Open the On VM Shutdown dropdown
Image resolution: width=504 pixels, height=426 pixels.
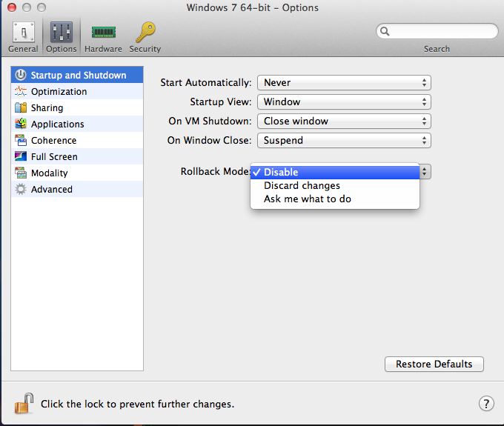(x=344, y=121)
